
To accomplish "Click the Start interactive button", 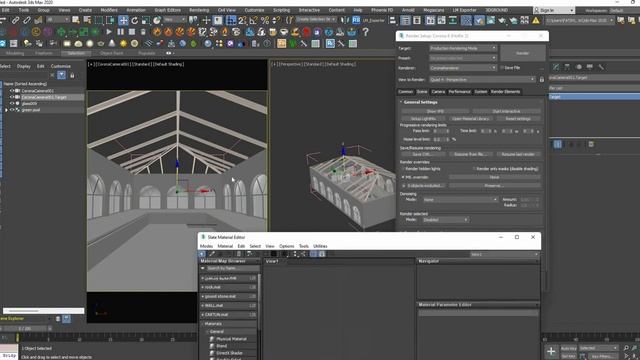I will (x=506, y=111).
